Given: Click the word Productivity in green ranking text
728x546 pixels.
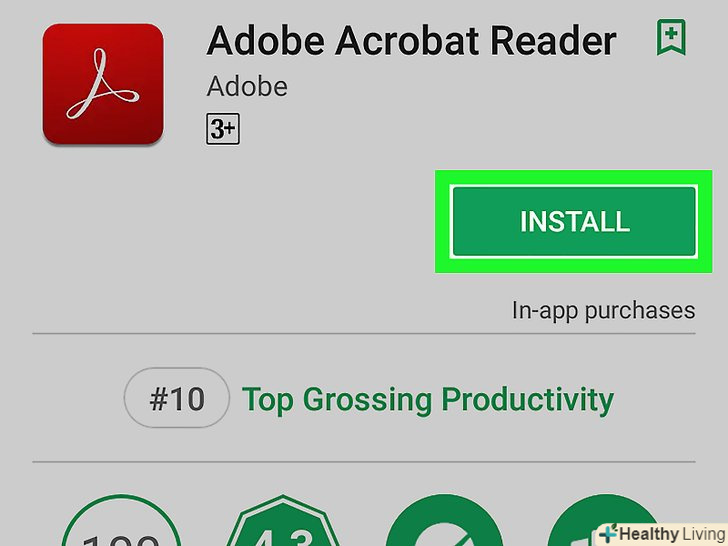Looking at the screenshot, I should click(527, 399).
